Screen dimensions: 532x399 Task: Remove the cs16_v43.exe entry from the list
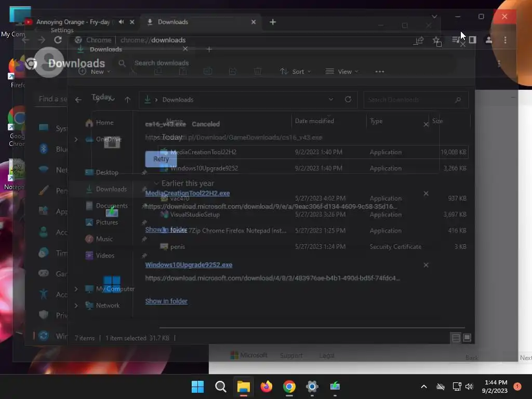pyautogui.click(x=426, y=125)
